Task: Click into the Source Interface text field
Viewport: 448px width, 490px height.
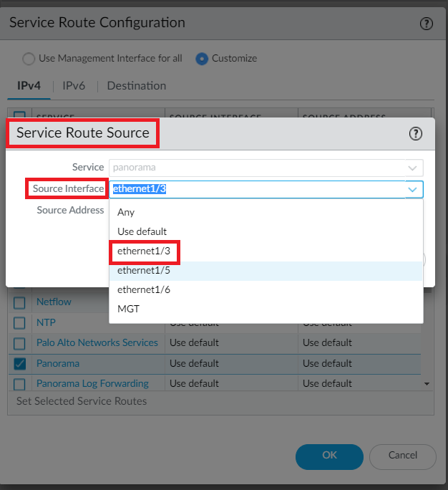Action: pos(250,189)
